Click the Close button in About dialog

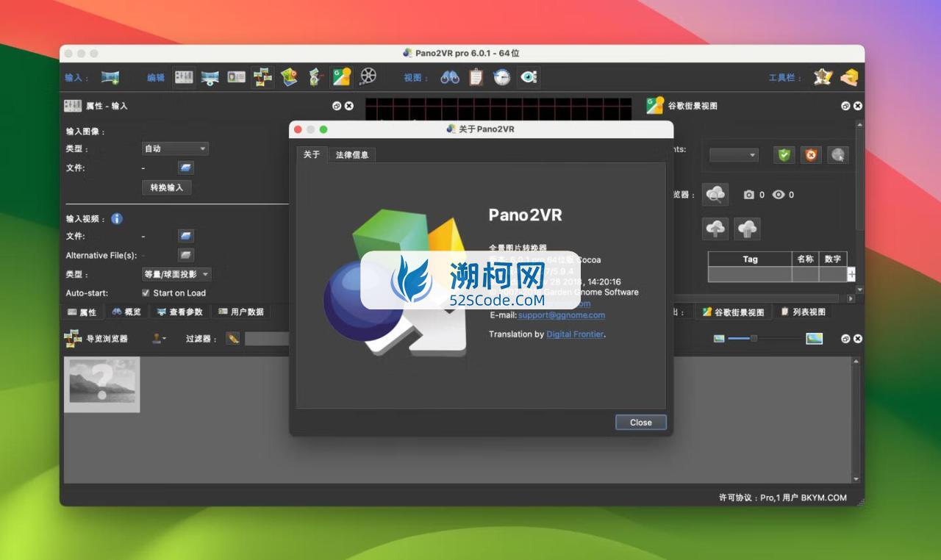641,423
